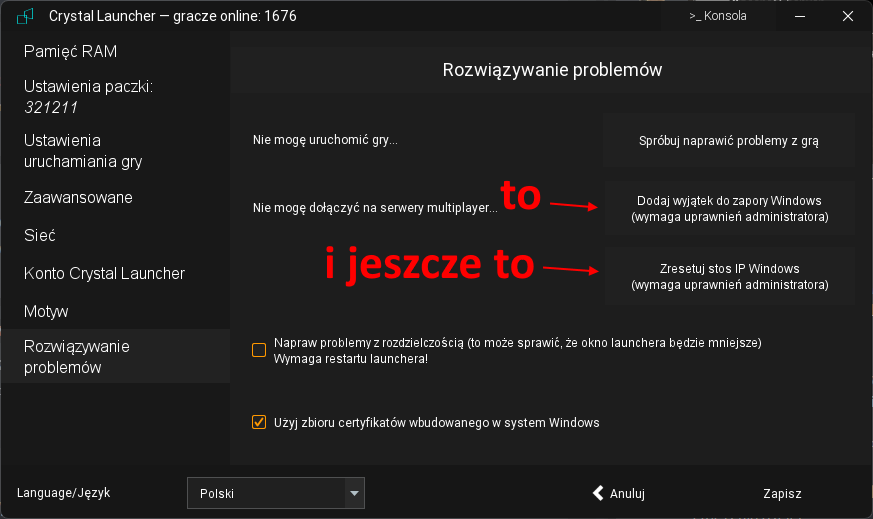Viewport: 873px width, 519px height.
Task: Click the Polski language combo box
Action: (265, 493)
